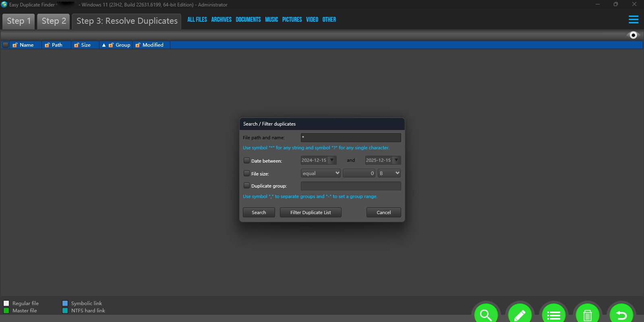Open the 2024-12-15 start date picker
644x322 pixels.
tap(332, 160)
